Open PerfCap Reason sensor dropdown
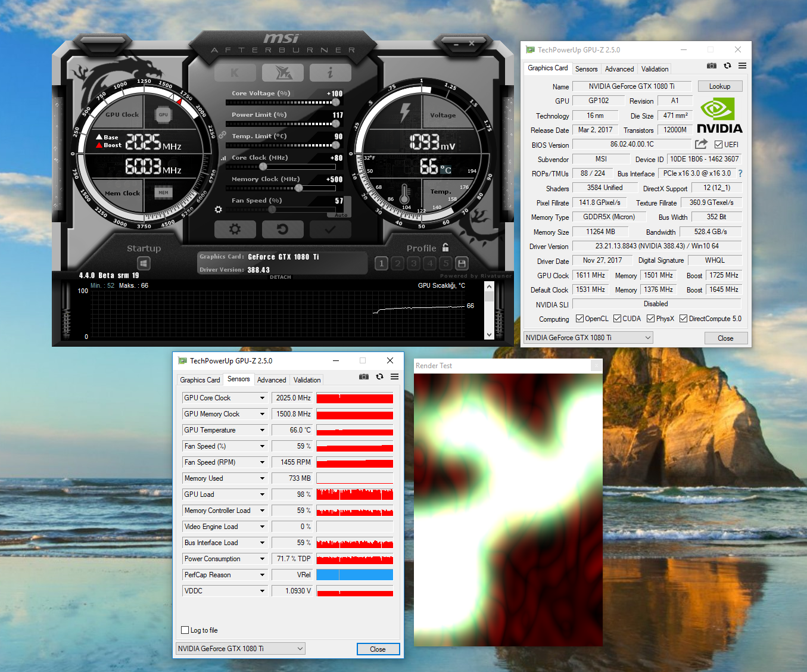This screenshot has width=807, height=672. click(262, 575)
